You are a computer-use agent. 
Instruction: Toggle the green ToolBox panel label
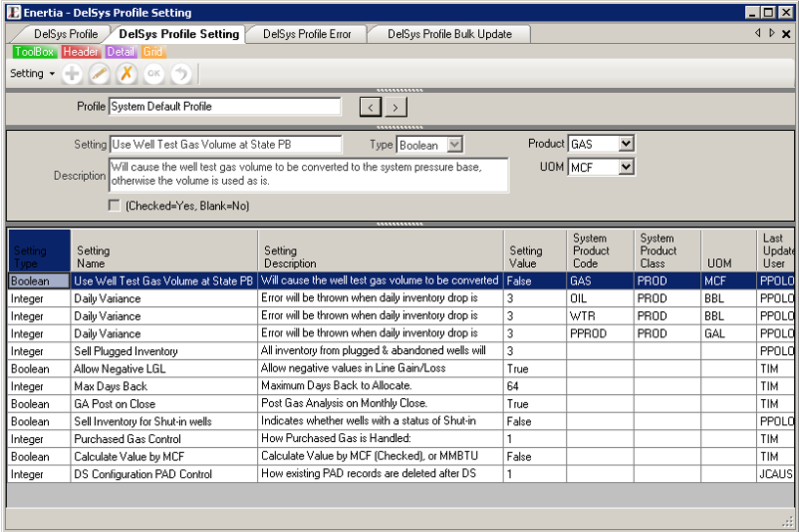(x=34, y=52)
